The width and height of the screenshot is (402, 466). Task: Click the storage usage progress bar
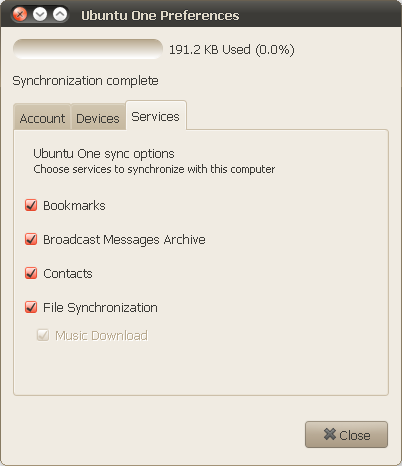pos(88,49)
